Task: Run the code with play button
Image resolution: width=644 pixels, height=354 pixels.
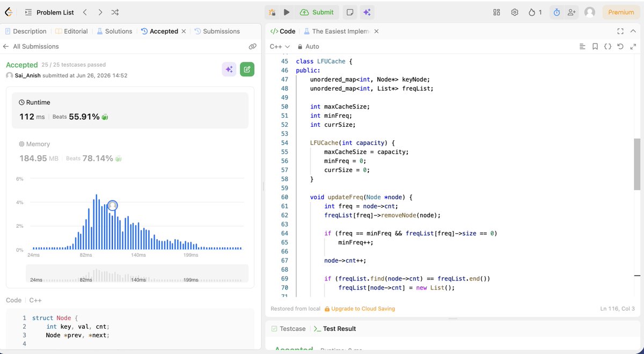Action: pyautogui.click(x=287, y=12)
